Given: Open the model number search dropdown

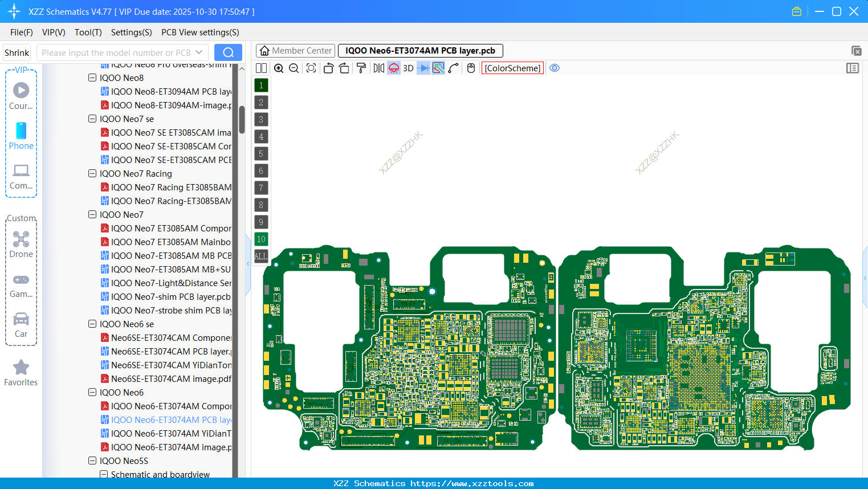Looking at the screenshot, I should (198, 52).
